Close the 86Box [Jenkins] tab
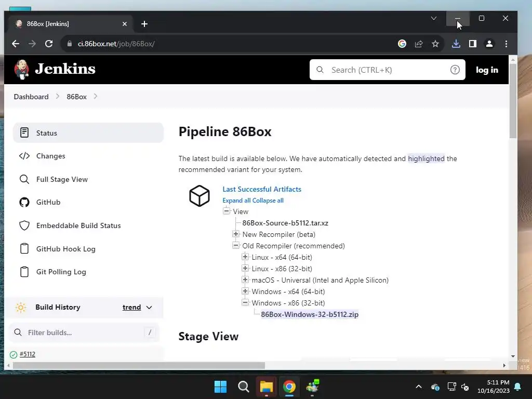This screenshot has height=399, width=532. tap(125, 24)
